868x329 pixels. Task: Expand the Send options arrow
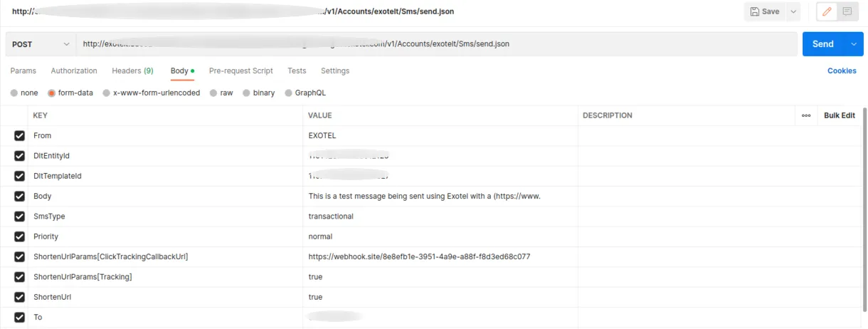pyautogui.click(x=854, y=44)
